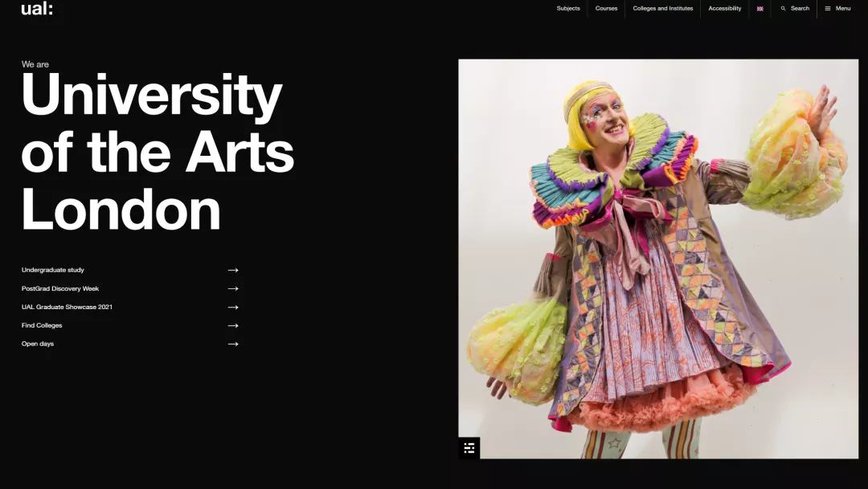This screenshot has width=868, height=489.
Task: Click the arrow beside UAL Graduate Showcase 2021
Action: [233, 307]
